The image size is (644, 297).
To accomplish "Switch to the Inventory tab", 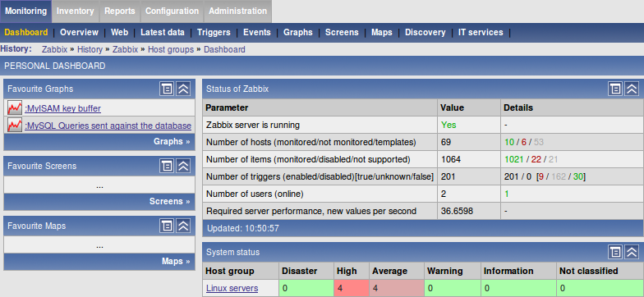I will pyautogui.click(x=76, y=11).
